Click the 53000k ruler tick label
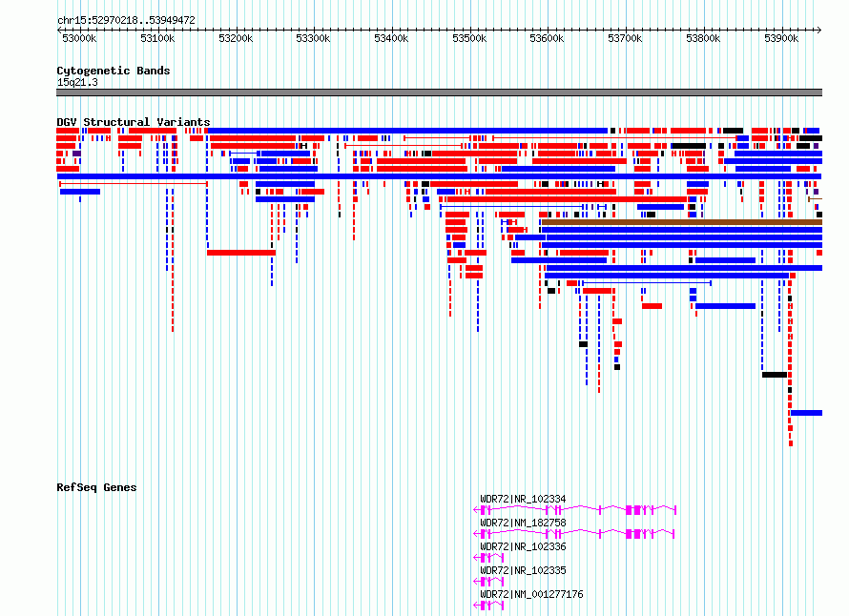Viewport: 849px width, 616px height. [x=79, y=38]
